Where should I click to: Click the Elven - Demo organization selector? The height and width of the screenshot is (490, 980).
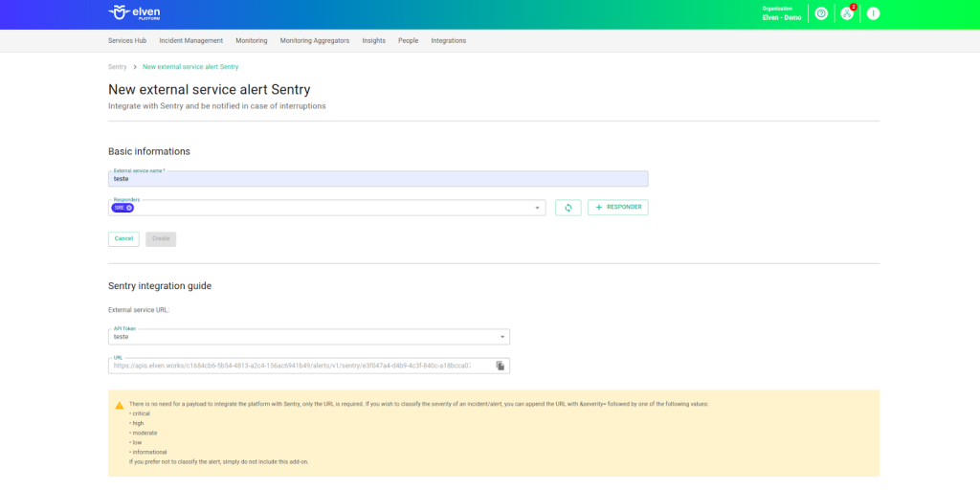point(783,14)
